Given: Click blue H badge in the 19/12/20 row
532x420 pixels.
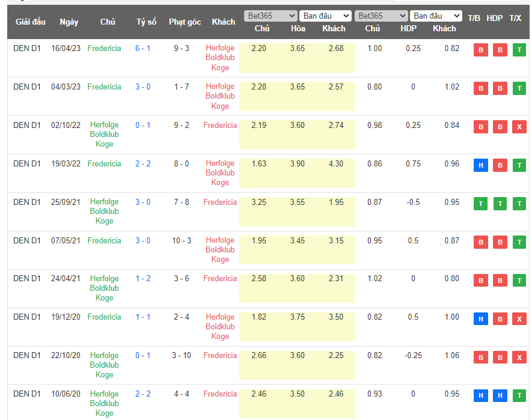Looking at the screenshot, I should point(480,319).
